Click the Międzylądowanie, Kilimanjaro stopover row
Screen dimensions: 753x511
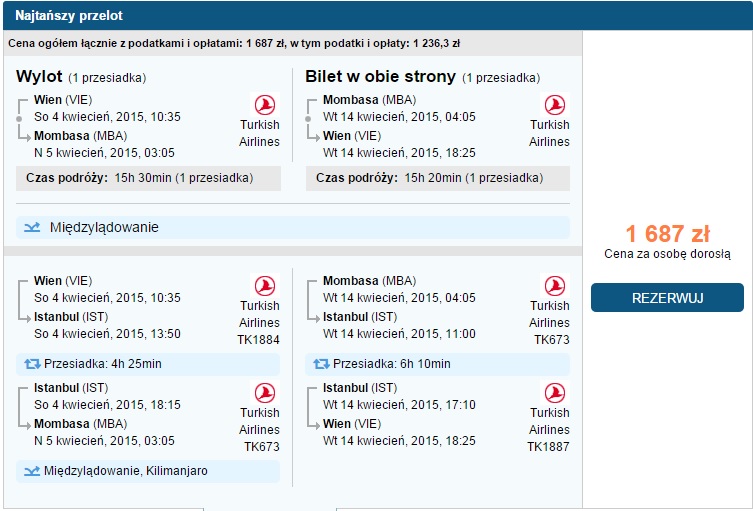point(148,471)
